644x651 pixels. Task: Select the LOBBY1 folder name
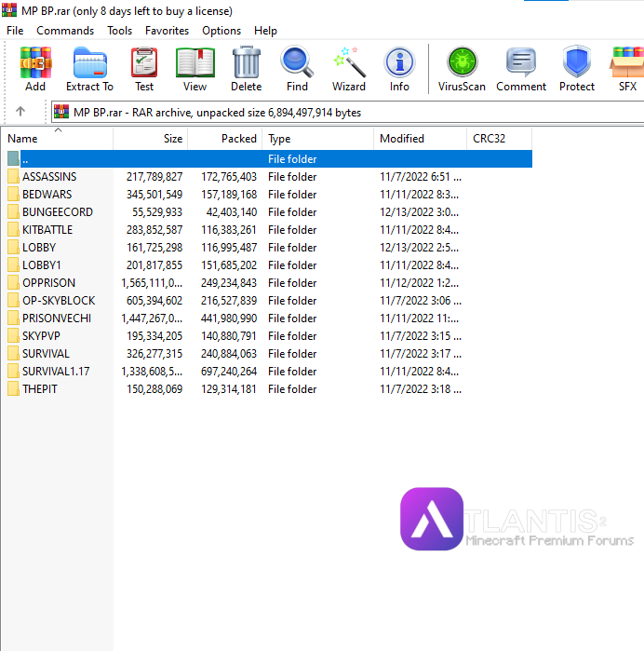(42, 265)
